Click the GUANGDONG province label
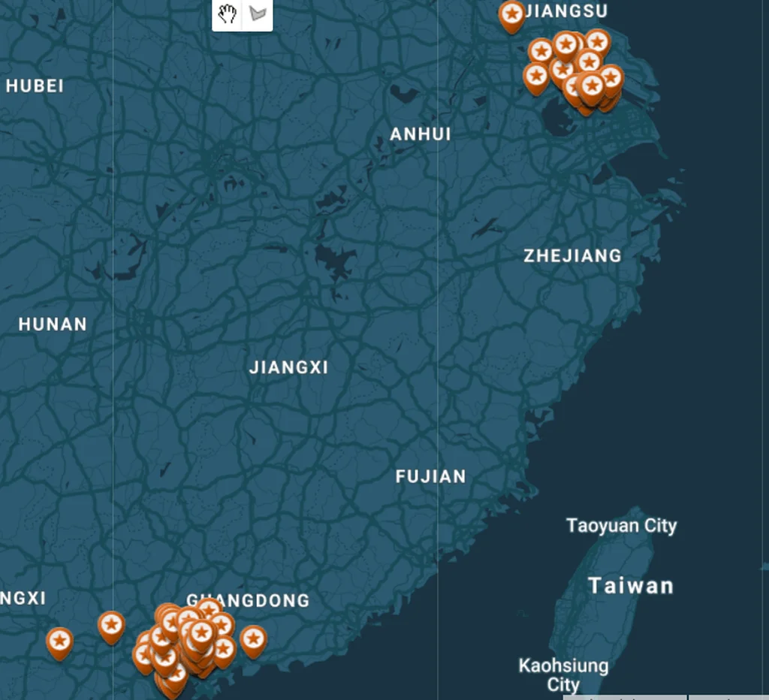The height and width of the screenshot is (700, 769). pyautogui.click(x=248, y=600)
